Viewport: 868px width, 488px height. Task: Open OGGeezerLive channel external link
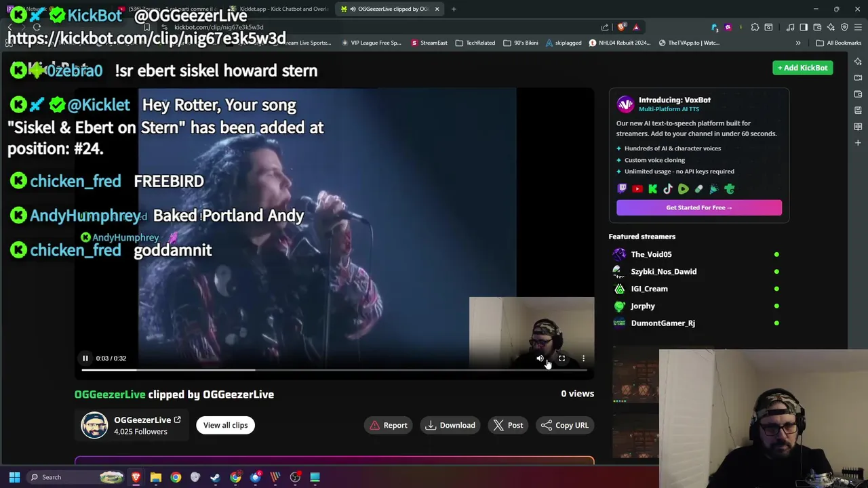[x=177, y=420]
